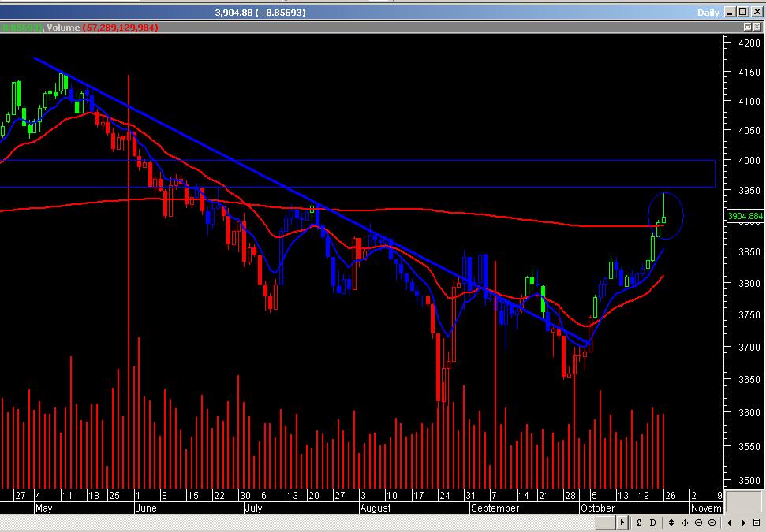The width and height of the screenshot is (766, 532).
Task: Click the 'August' month label on time axis
Action: pyautogui.click(x=376, y=508)
